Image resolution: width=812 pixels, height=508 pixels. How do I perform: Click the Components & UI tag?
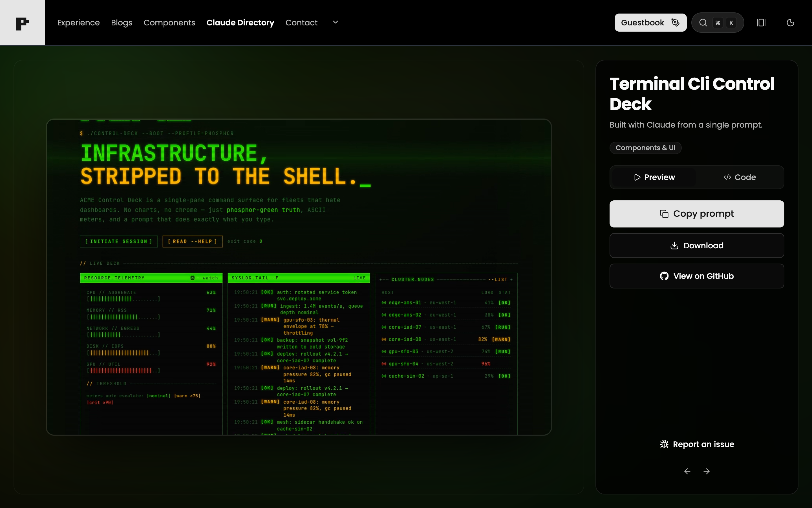pyautogui.click(x=645, y=148)
